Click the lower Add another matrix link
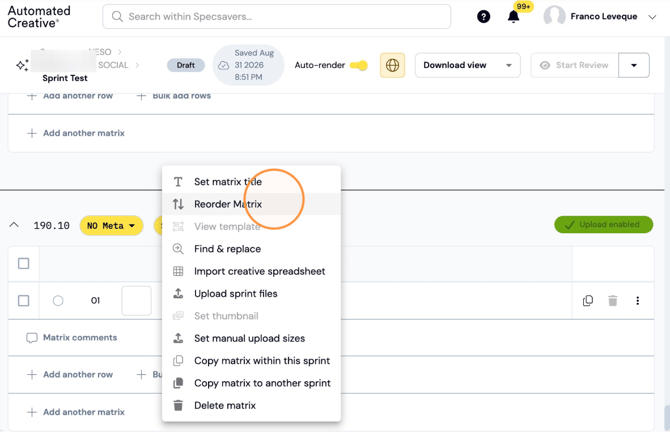This screenshot has height=436, width=670. 76,412
